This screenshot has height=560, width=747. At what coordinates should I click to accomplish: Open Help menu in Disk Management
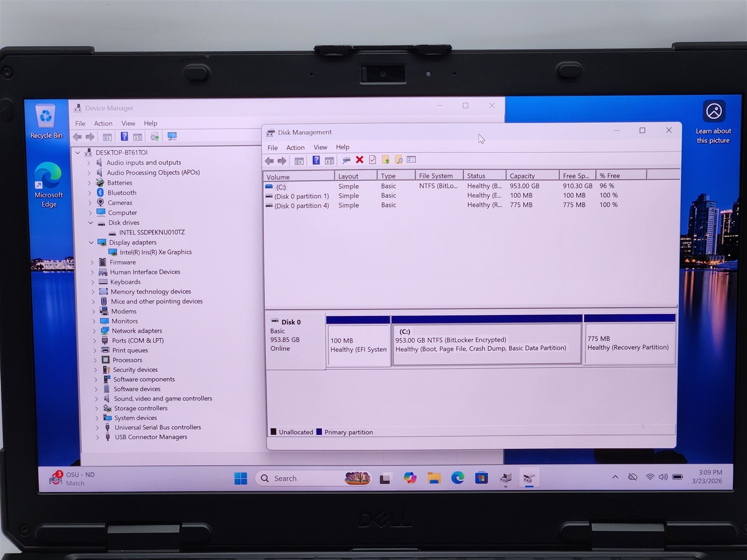point(342,147)
